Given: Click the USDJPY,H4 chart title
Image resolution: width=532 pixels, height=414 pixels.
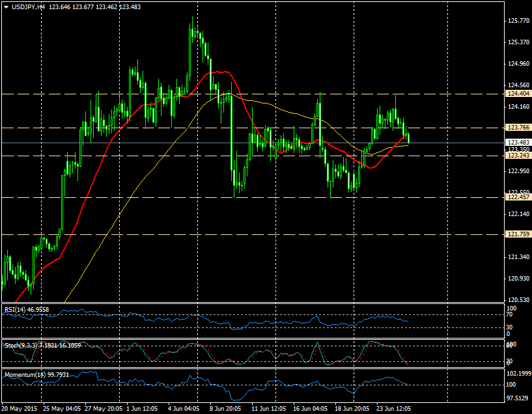Looking at the screenshot, I should (28, 7).
